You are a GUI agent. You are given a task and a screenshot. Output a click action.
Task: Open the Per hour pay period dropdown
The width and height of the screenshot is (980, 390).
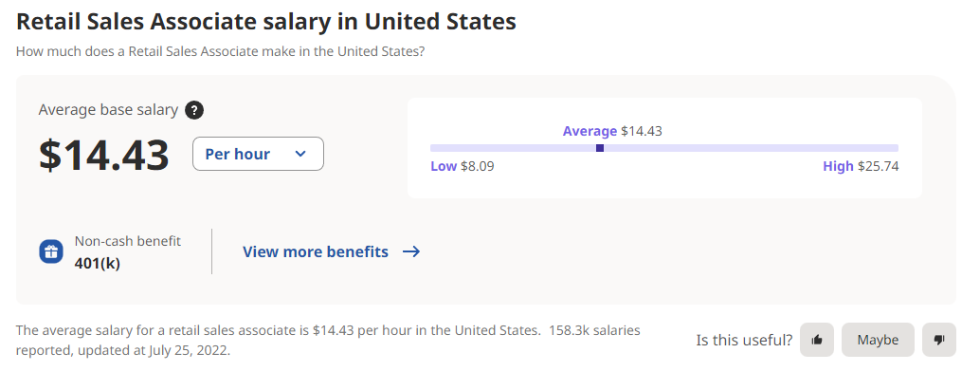pyautogui.click(x=258, y=154)
